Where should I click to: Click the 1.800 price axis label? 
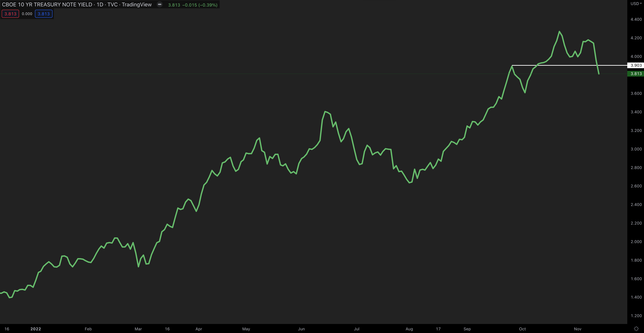tap(636, 260)
